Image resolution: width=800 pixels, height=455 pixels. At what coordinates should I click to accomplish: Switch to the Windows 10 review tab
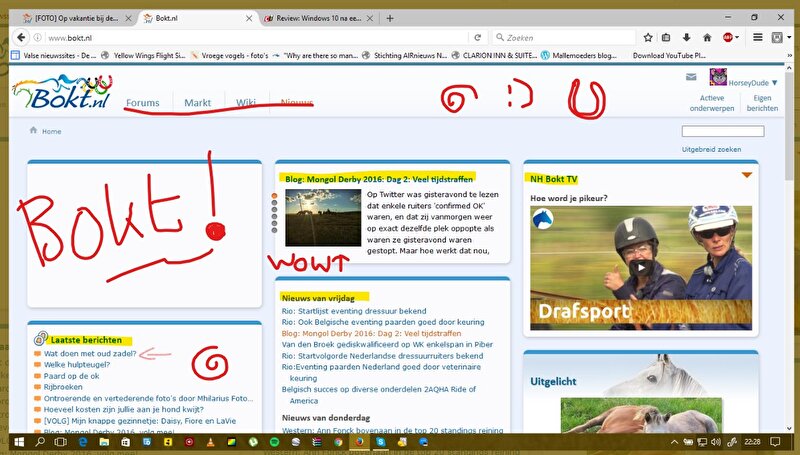(x=320, y=18)
